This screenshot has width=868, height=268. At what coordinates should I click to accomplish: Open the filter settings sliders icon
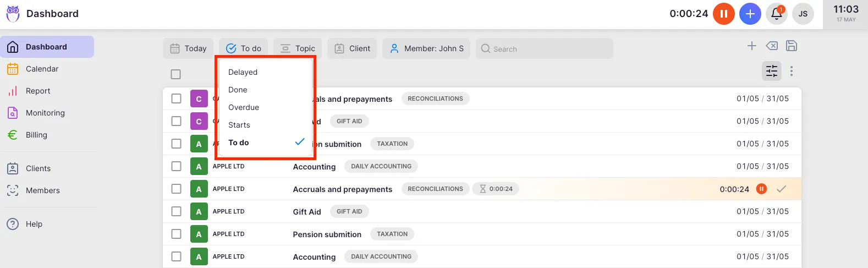[772, 71]
